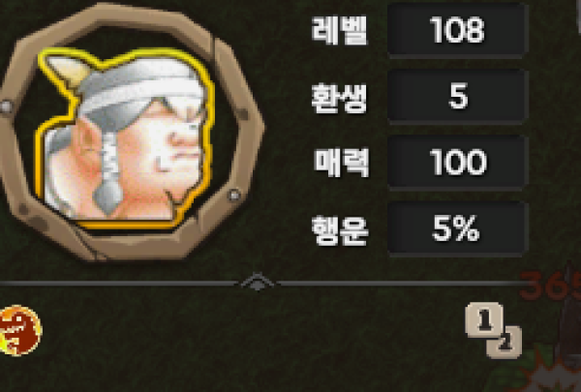Click the bandaged character portrait face
The height and width of the screenshot is (392, 581).
tap(124, 137)
